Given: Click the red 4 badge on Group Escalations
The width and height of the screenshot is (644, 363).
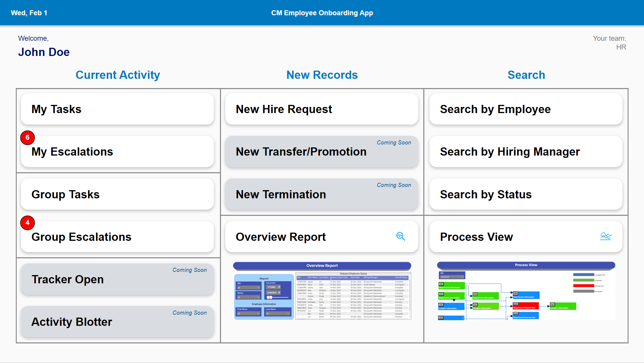Looking at the screenshot, I should [x=28, y=223].
